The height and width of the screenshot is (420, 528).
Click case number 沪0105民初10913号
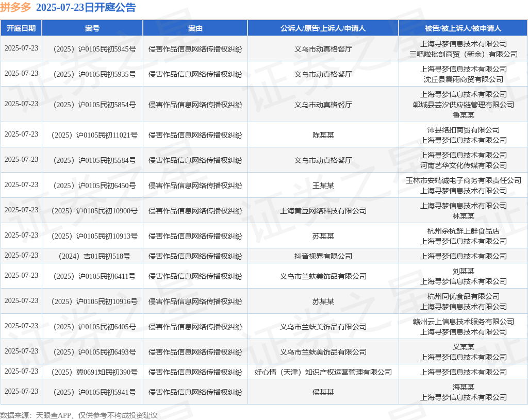(94, 236)
